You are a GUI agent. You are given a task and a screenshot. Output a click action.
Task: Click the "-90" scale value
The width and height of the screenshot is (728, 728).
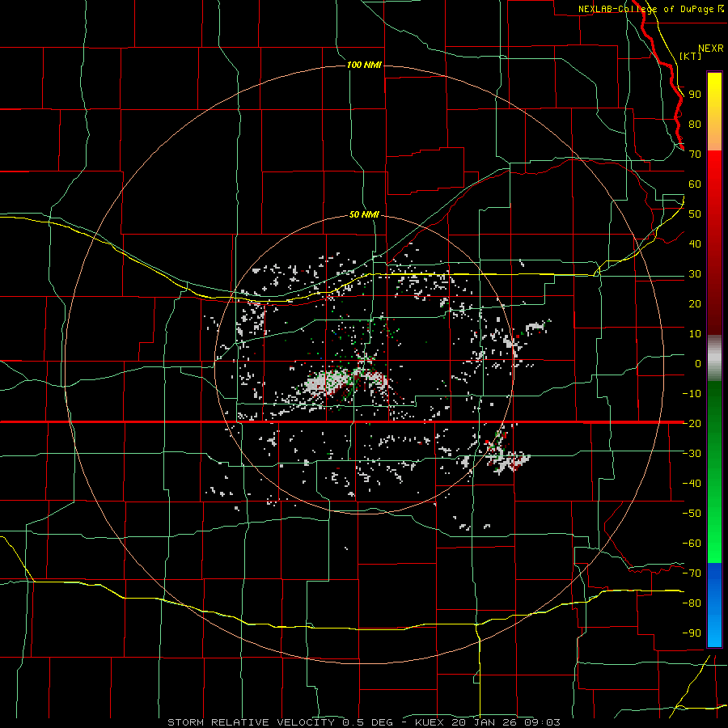pos(692,633)
